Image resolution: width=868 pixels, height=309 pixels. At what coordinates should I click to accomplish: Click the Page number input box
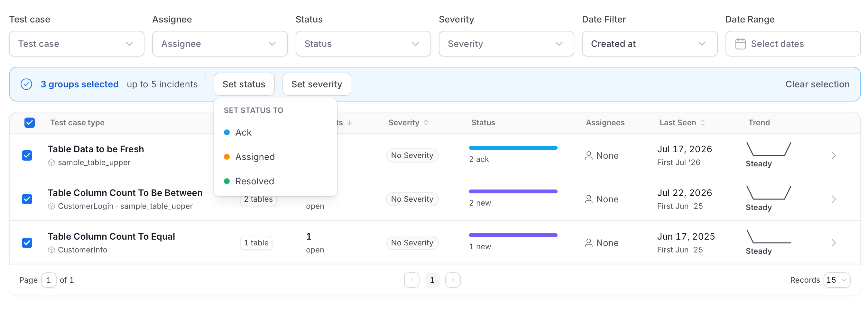click(x=49, y=280)
